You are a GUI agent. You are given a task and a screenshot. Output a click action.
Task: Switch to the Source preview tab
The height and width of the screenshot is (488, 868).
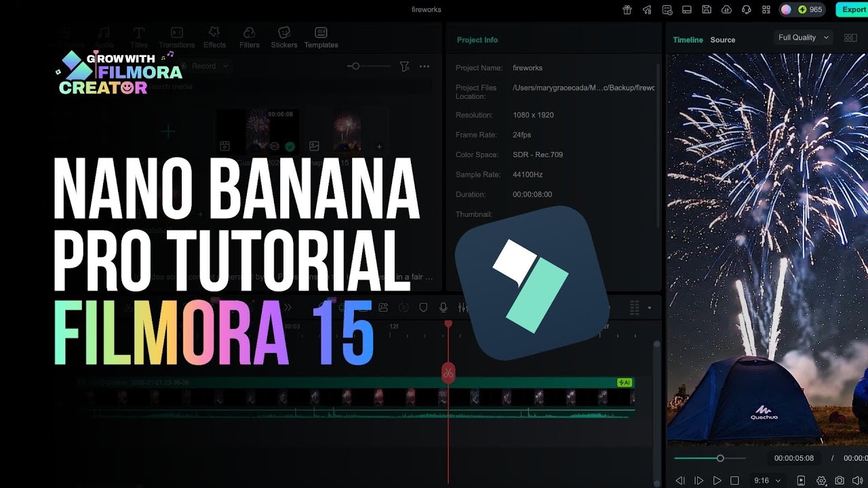(x=723, y=40)
